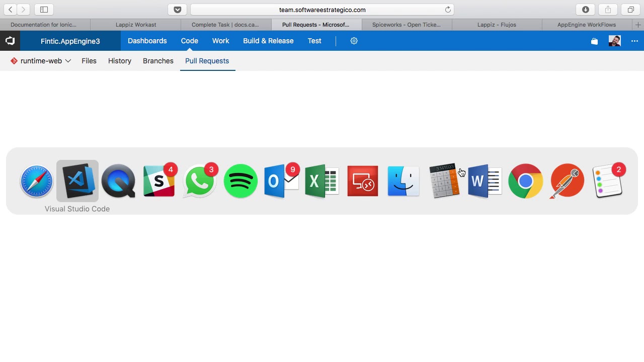Go to the Branches tab

point(158,61)
